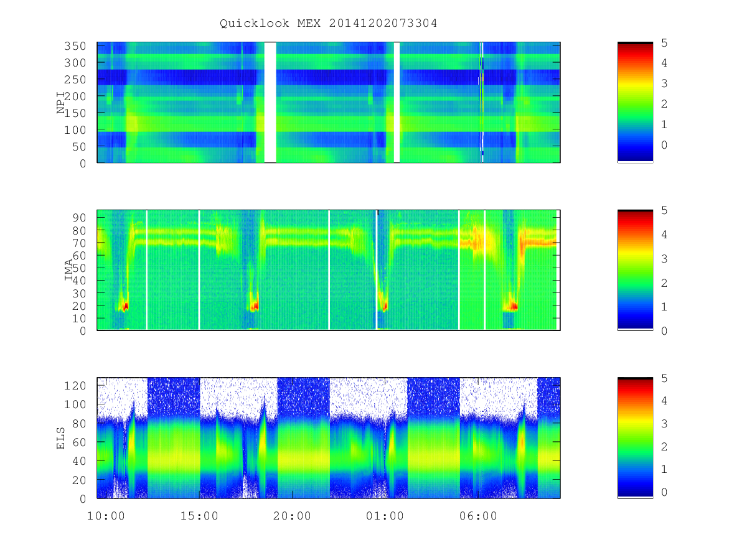The width and height of the screenshot is (747, 560).
Task: Click the 15:00 time tick label
Action: pyautogui.click(x=199, y=516)
